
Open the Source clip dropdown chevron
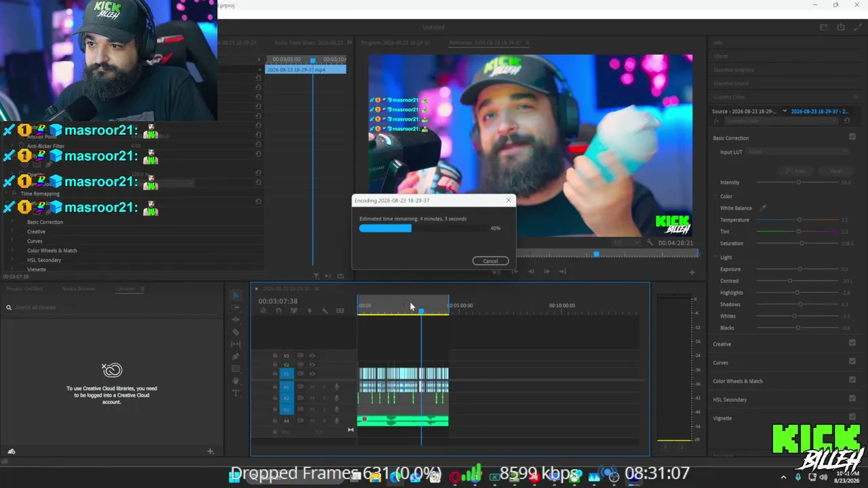pos(785,111)
